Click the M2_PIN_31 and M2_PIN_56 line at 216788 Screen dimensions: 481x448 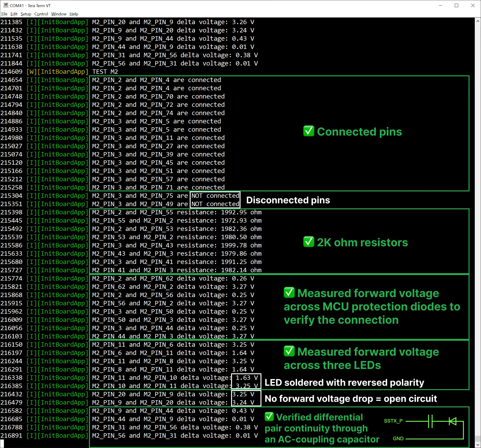tap(129, 427)
